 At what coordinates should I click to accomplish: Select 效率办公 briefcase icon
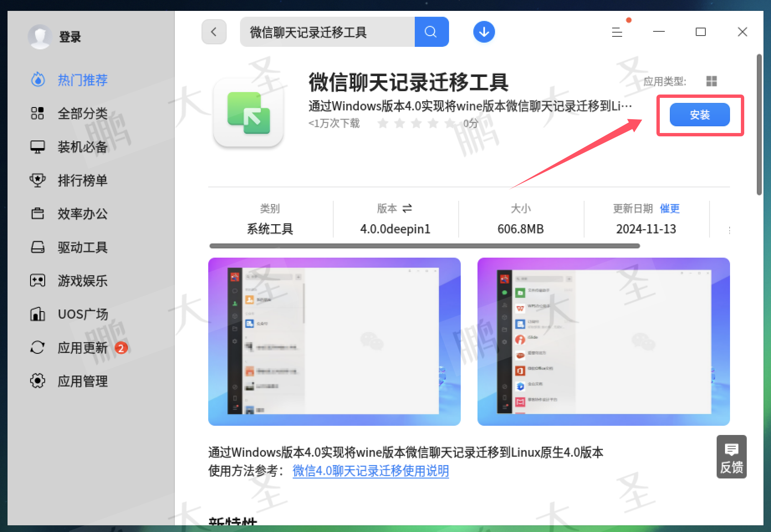(37, 214)
